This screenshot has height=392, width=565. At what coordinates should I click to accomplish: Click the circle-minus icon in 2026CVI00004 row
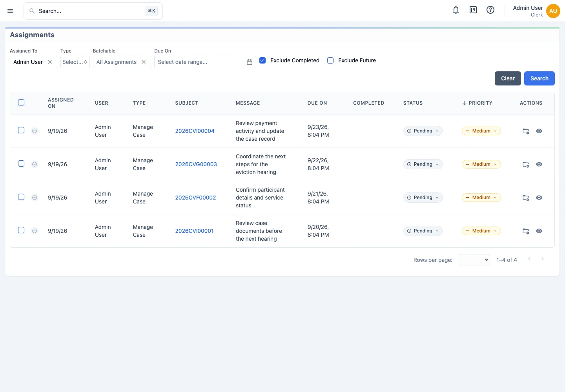pos(35,131)
